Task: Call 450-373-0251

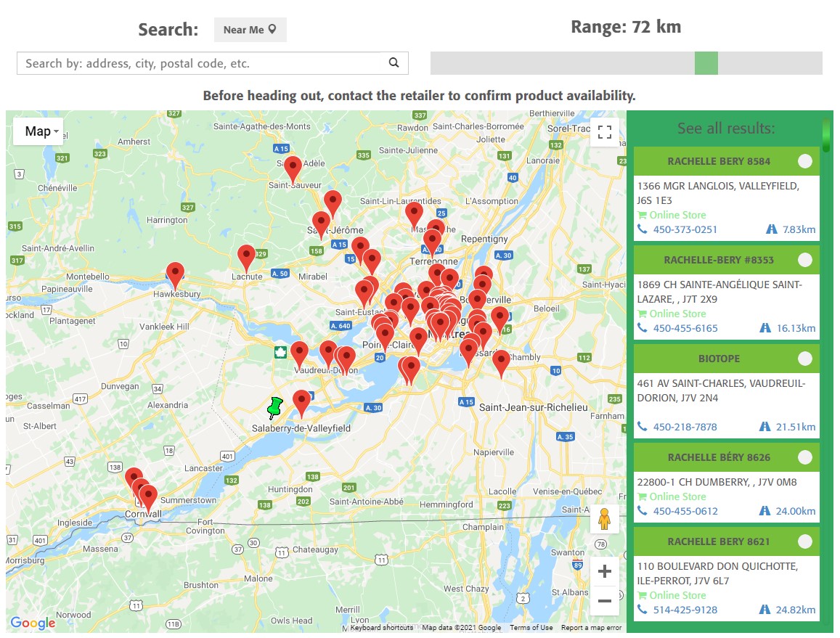Action: tap(685, 229)
